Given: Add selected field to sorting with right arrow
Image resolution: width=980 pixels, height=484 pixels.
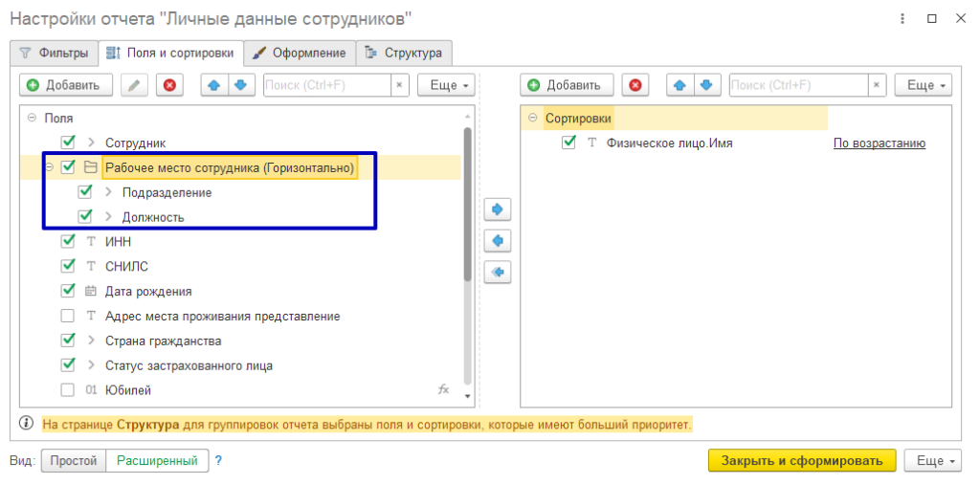Looking at the screenshot, I should 498,209.
